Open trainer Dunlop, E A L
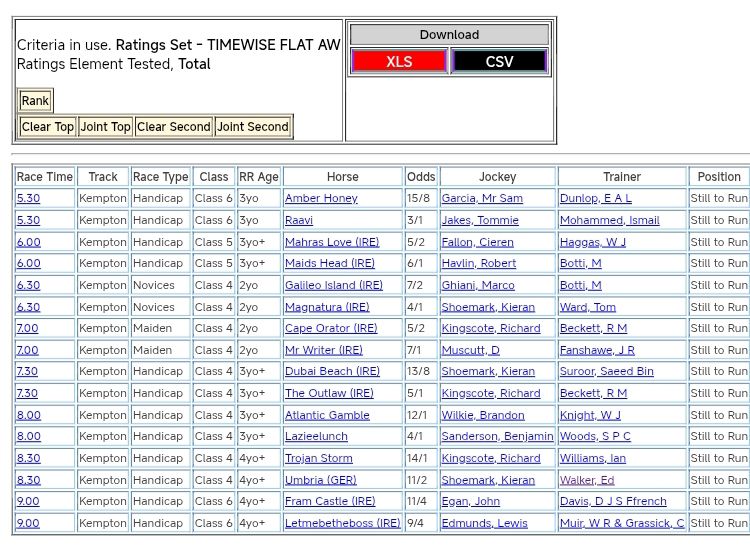 click(x=595, y=198)
